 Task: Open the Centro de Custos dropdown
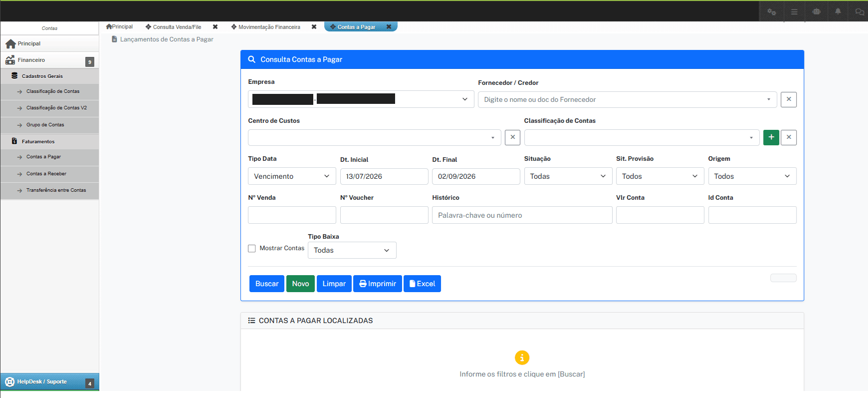[374, 137]
